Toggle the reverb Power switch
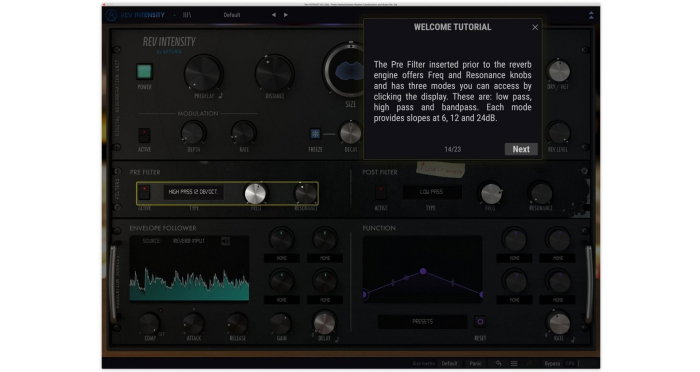 144,71
